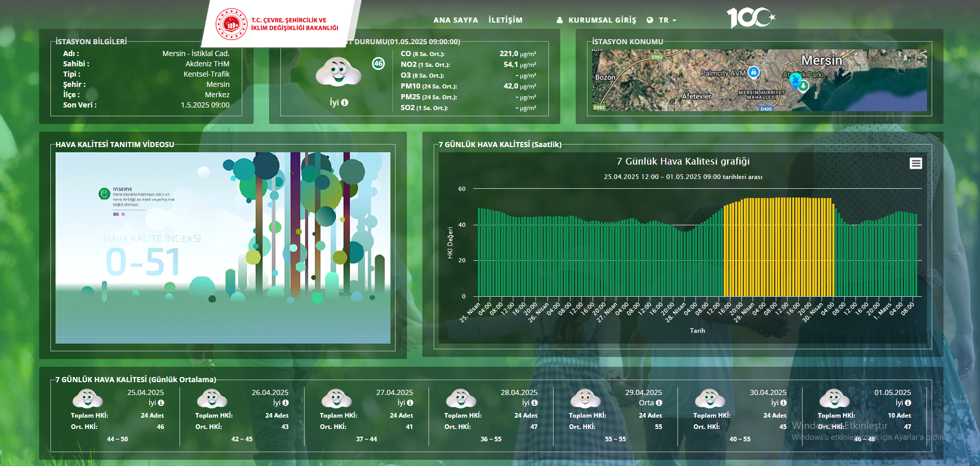The height and width of the screenshot is (466, 980).
Task: Click the Kurumsal Giriş login link
Action: [x=602, y=20]
